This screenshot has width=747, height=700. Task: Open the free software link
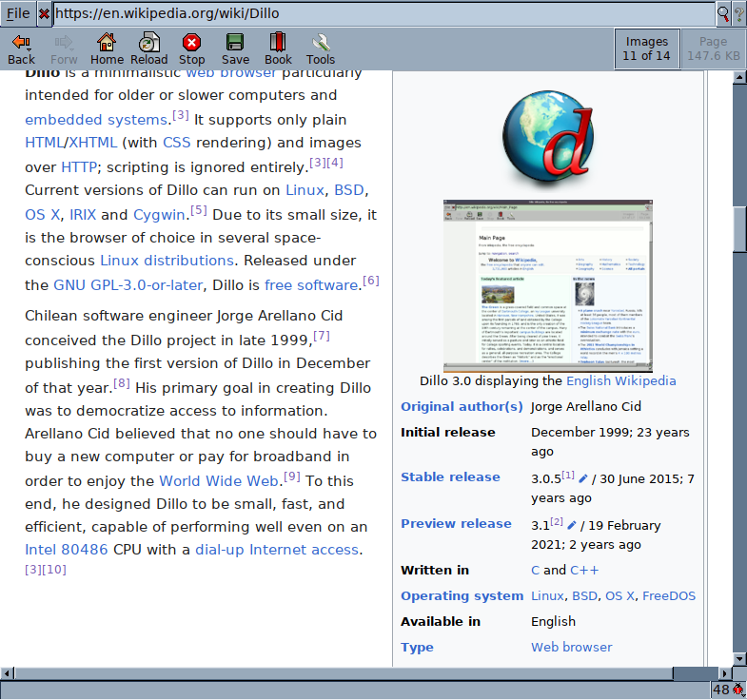point(311,285)
